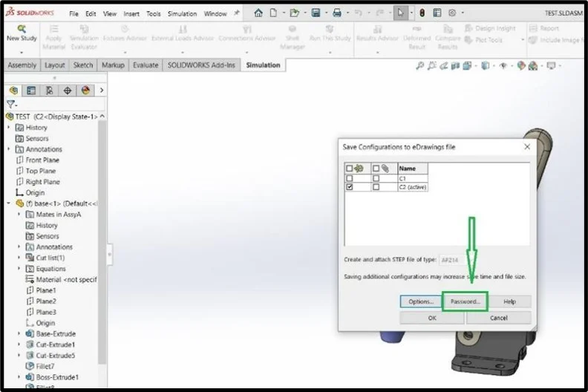The image size is (588, 392).
Task: Open the New Study dropdown arrow
Action: click(x=22, y=53)
